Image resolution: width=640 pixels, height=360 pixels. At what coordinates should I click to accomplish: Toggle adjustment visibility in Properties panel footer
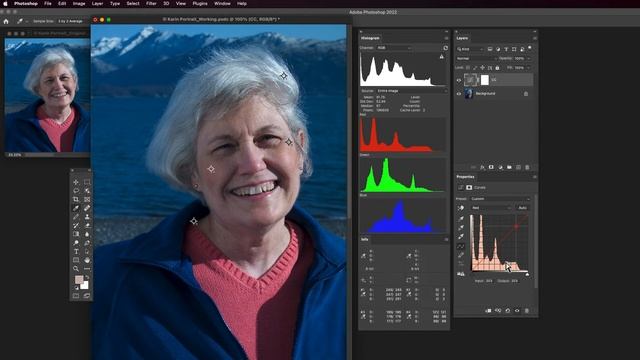pyautogui.click(x=517, y=311)
